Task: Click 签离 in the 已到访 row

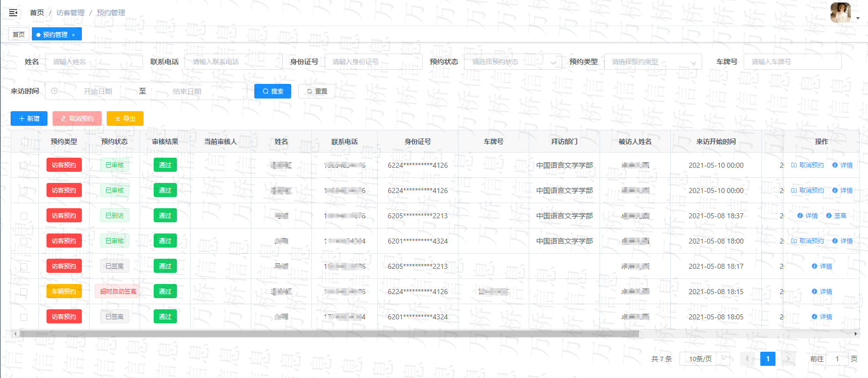Action: pyautogui.click(x=836, y=216)
